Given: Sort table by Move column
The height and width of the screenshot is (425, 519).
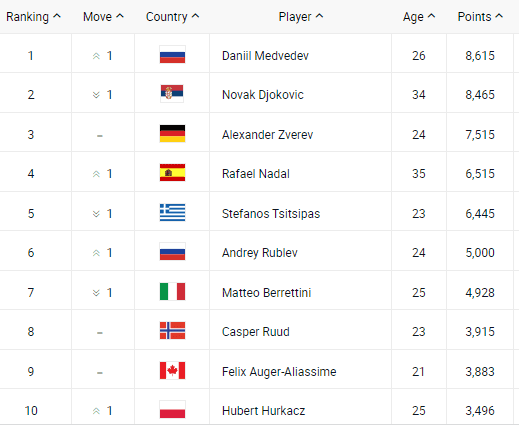Looking at the screenshot, I should pos(103,17).
